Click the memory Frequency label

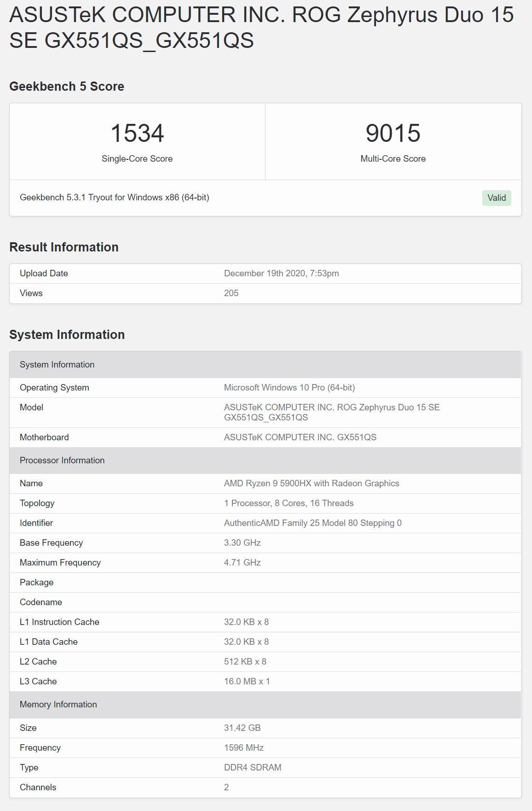pyautogui.click(x=40, y=748)
